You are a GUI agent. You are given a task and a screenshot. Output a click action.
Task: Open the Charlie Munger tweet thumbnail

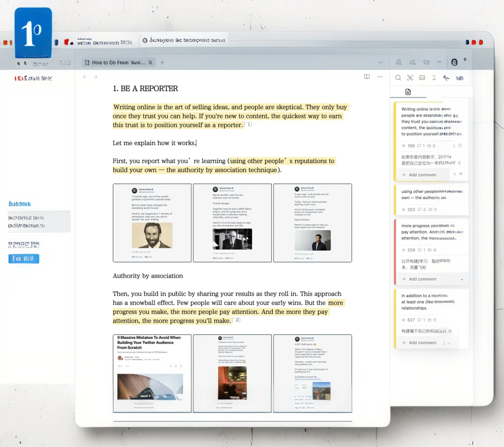click(x=232, y=223)
